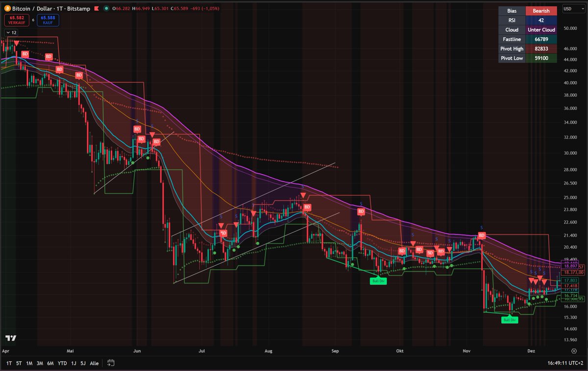The image size is (588, 371).
Task: Click the 'Aug' label on time axis
Action: 268,351
